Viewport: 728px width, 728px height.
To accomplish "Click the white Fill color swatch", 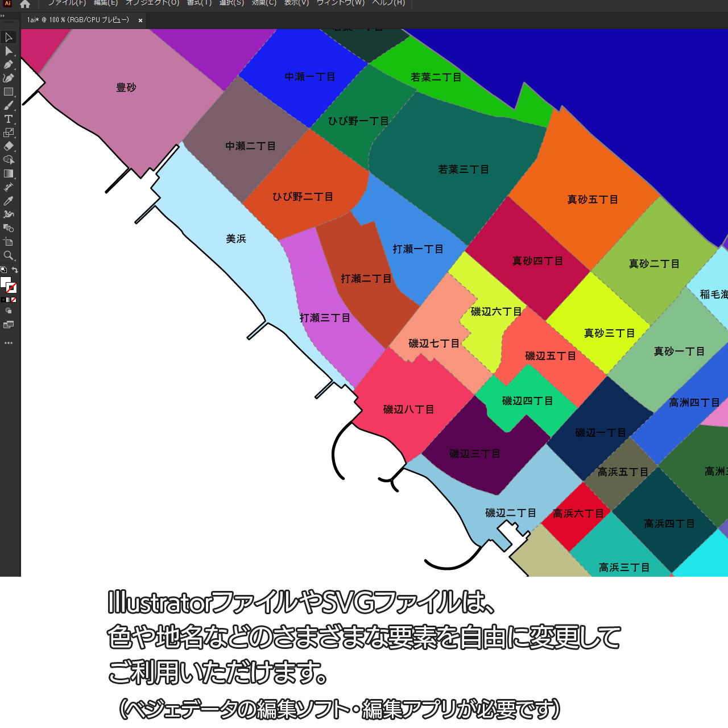I will (x=6, y=282).
